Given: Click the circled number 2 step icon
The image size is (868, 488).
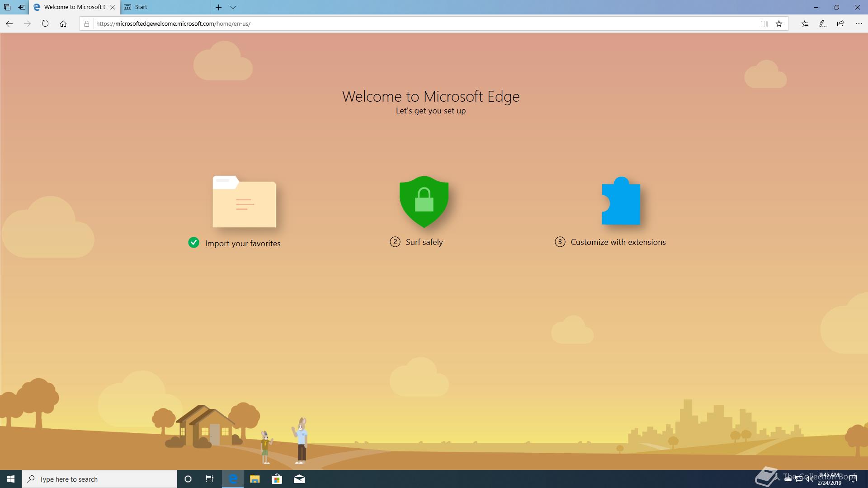Looking at the screenshot, I should click(395, 242).
